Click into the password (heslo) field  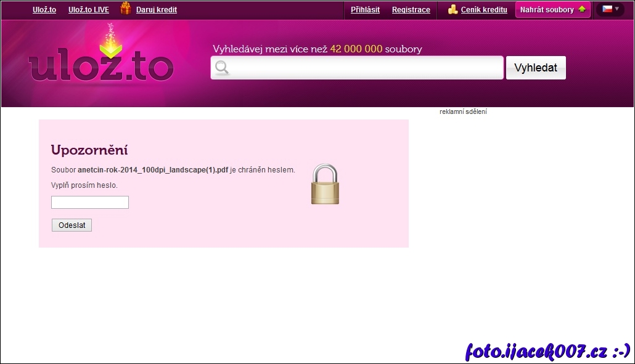pyautogui.click(x=90, y=203)
